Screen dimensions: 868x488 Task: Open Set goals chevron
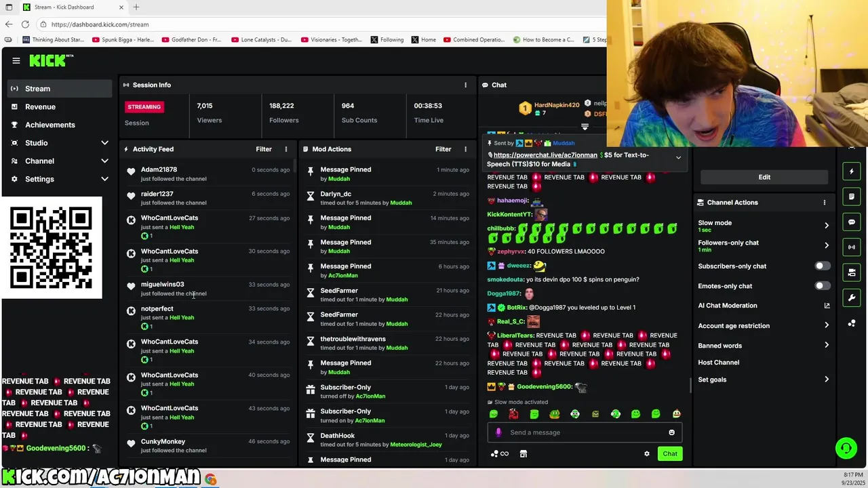(x=827, y=380)
